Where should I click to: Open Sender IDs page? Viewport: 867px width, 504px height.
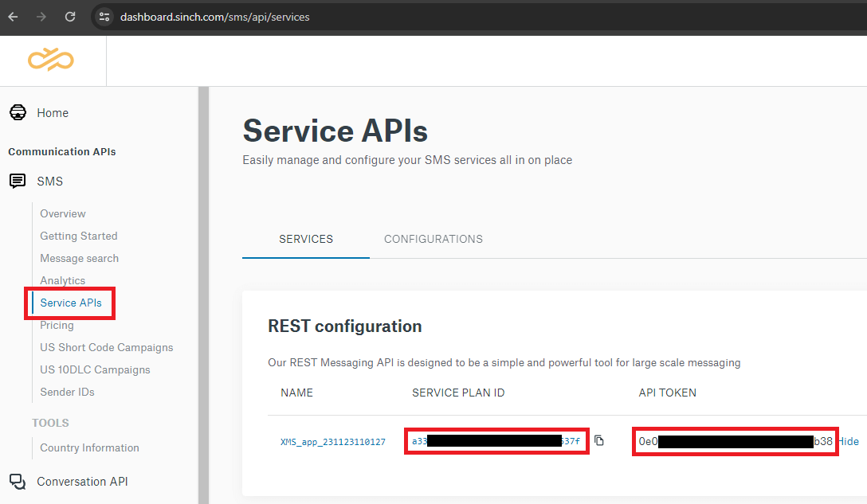(67, 392)
